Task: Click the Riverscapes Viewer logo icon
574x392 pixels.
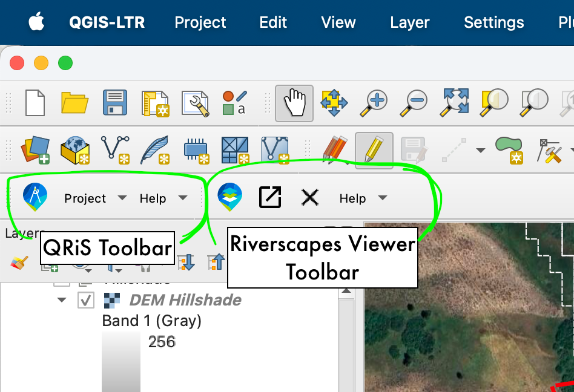Action: pyautogui.click(x=230, y=197)
